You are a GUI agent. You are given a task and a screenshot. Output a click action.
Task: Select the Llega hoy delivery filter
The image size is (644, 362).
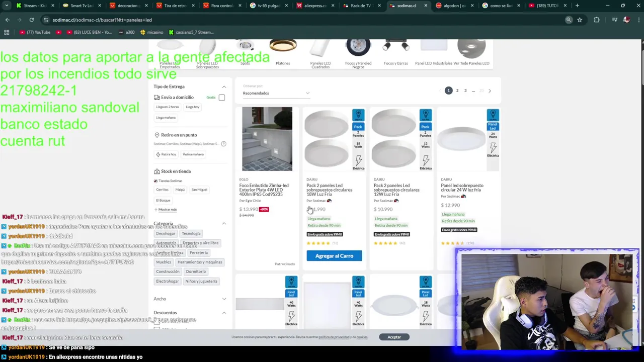pos(193,107)
